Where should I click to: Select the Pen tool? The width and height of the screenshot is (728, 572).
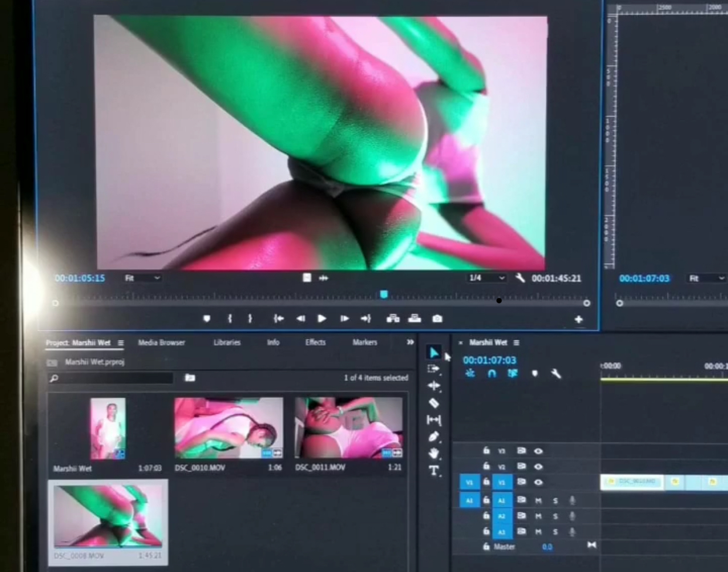click(434, 437)
